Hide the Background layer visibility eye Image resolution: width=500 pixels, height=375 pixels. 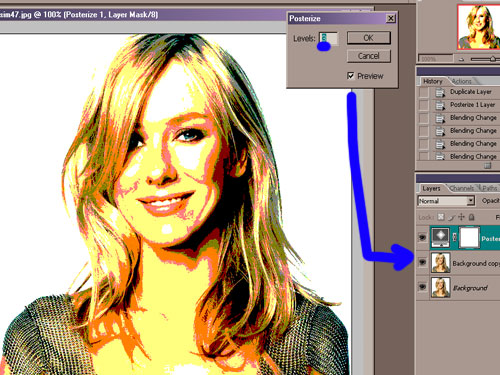click(x=422, y=287)
